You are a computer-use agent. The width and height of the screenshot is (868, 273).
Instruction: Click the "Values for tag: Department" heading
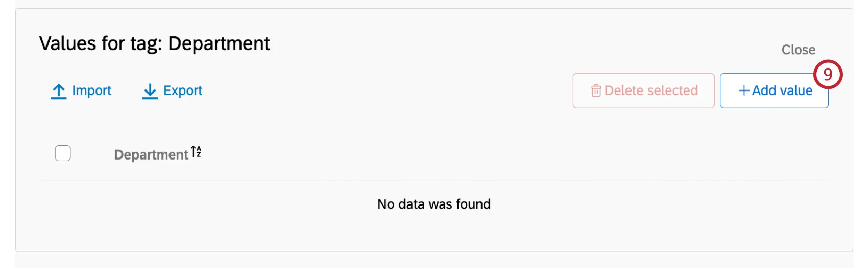coord(154,44)
